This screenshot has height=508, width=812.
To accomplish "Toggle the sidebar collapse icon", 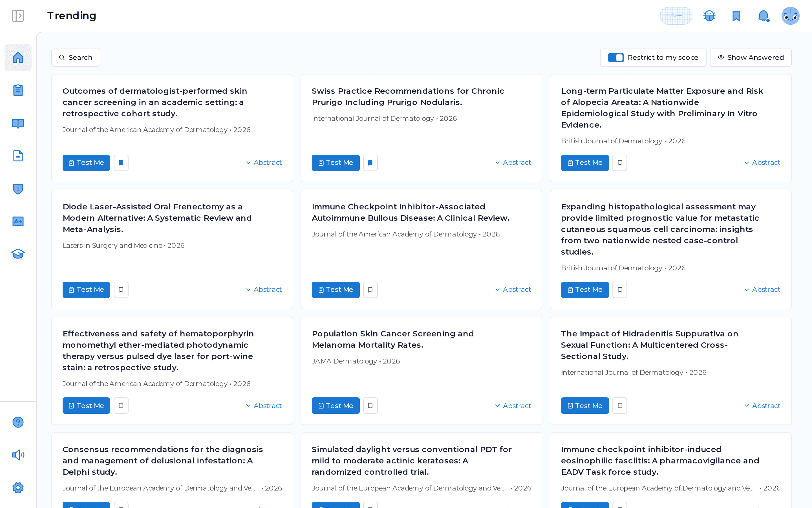I will [18, 16].
